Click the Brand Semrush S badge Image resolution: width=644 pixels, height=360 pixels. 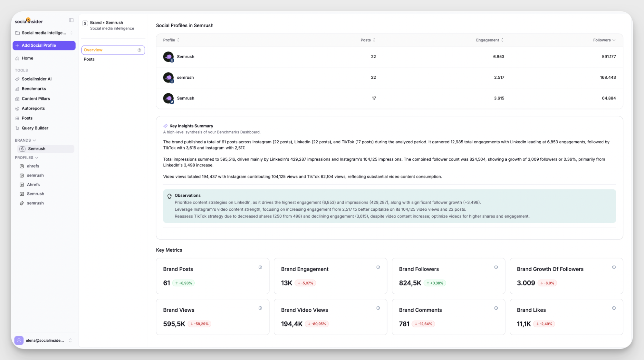point(85,23)
